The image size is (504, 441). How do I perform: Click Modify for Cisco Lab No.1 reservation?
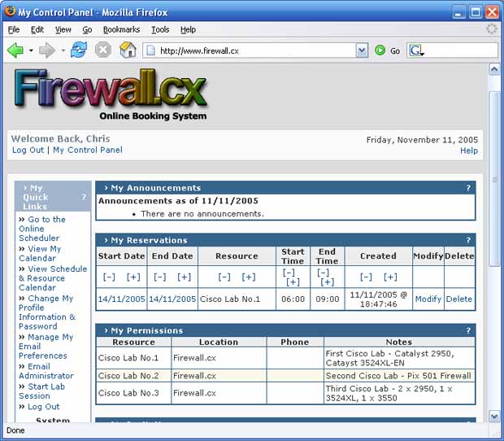(x=428, y=299)
